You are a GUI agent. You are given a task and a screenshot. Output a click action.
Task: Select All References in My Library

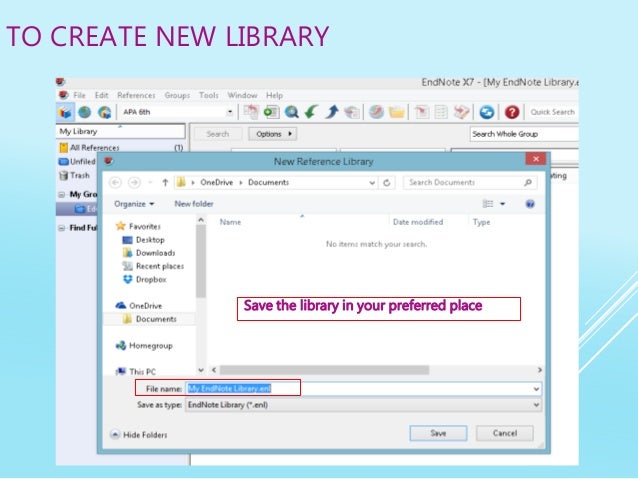pyautogui.click(x=121, y=148)
